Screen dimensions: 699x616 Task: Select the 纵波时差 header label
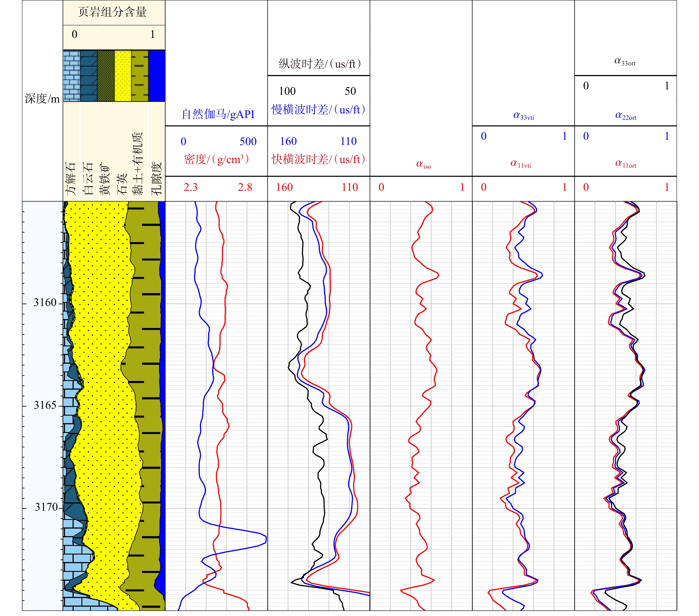tap(319, 64)
